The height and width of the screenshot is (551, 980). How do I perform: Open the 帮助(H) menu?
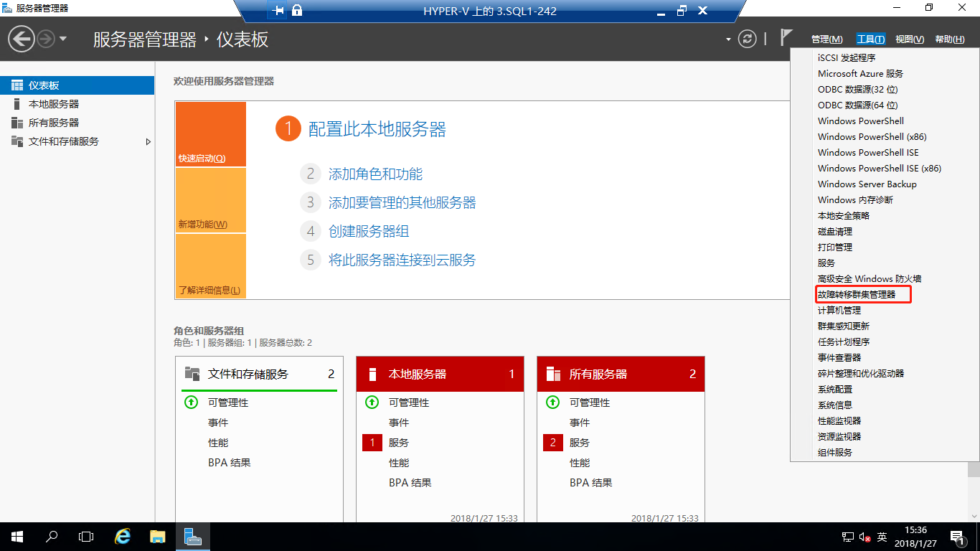(950, 39)
